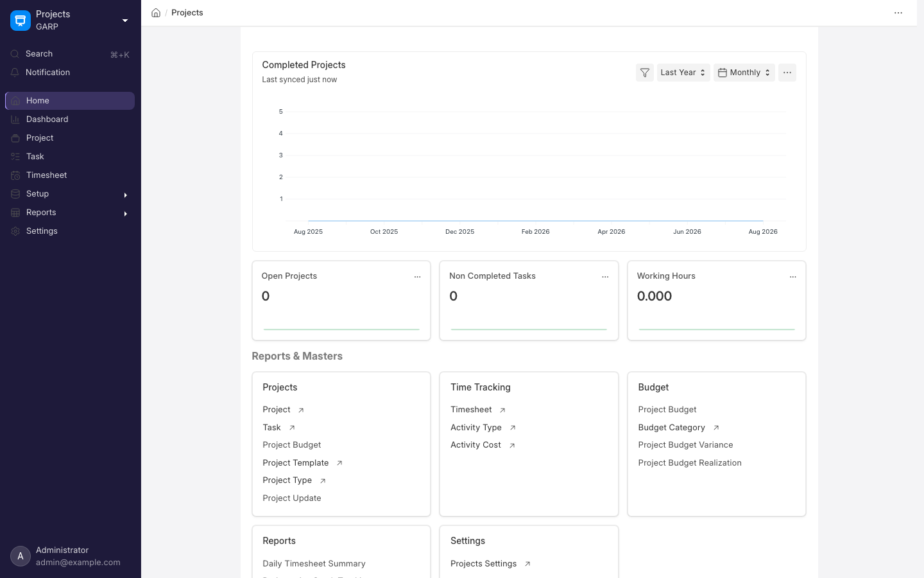Open Open Projects card options menu

[x=418, y=277]
